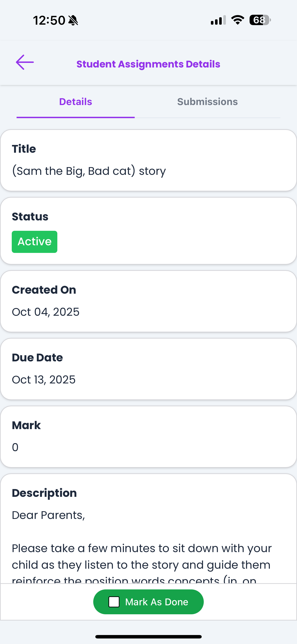
Task: Tap the Student Assignments Details heading
Action: (148, 64)
